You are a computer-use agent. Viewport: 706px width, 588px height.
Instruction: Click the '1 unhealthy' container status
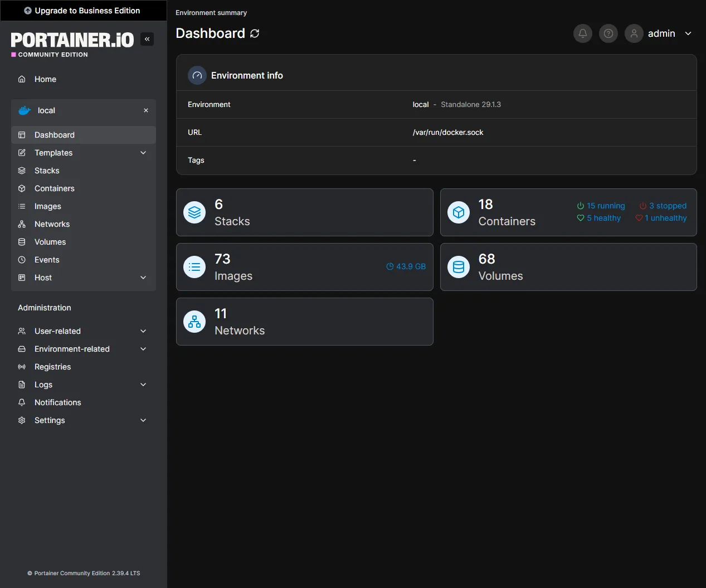click(661, 218)
